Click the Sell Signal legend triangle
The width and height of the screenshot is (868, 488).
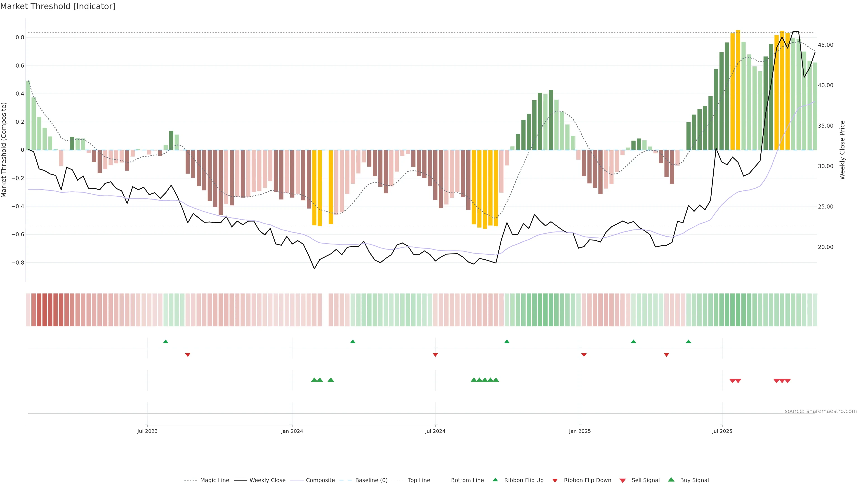[x=623, y=481]
